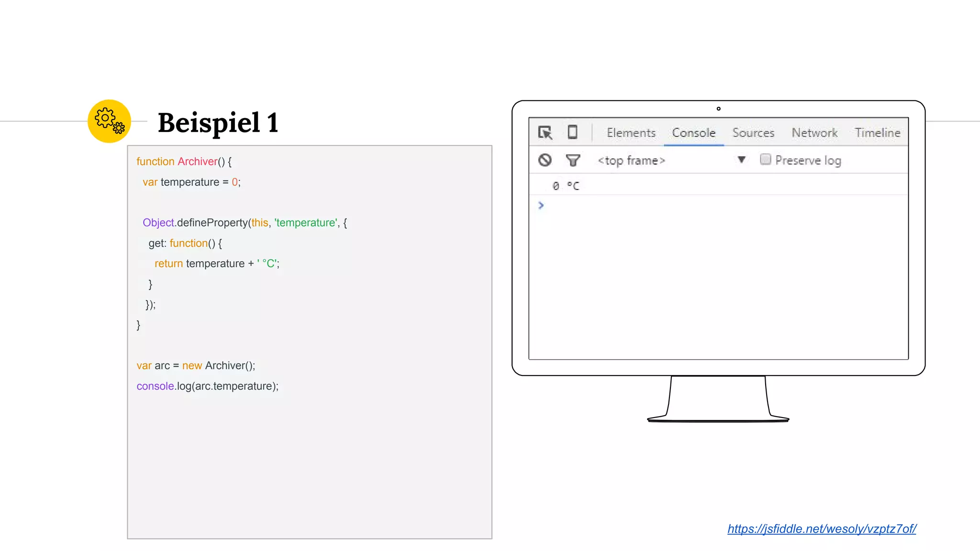The width and height of the screenshot is (980, 551).
Task: Click the Preserve log label text
Action: coord(808,161)
